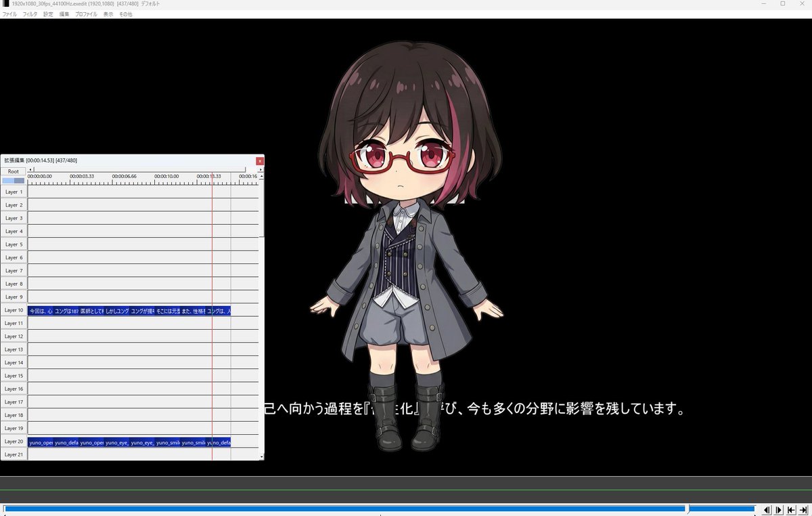The image size is (812, 516).
Task: Click ruler at 00:00:10.00 mark
Action: pos(166,176)
